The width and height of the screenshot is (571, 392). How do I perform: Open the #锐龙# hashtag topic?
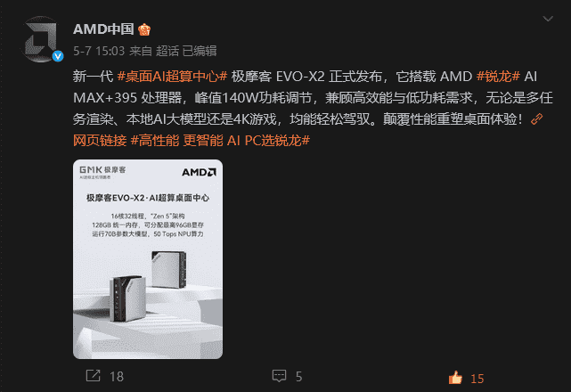pos(498,77)
